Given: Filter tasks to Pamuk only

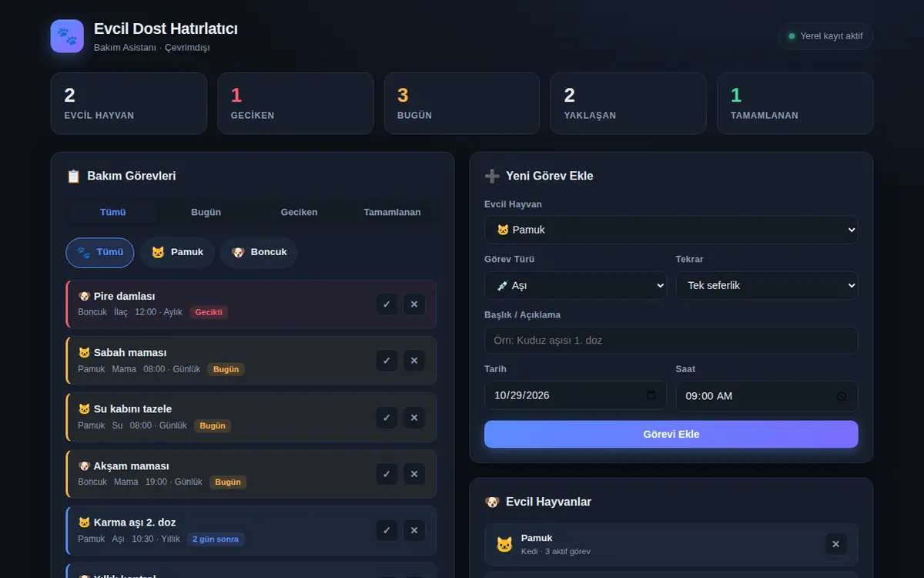Looking at the screenshot, I should 177,252.
